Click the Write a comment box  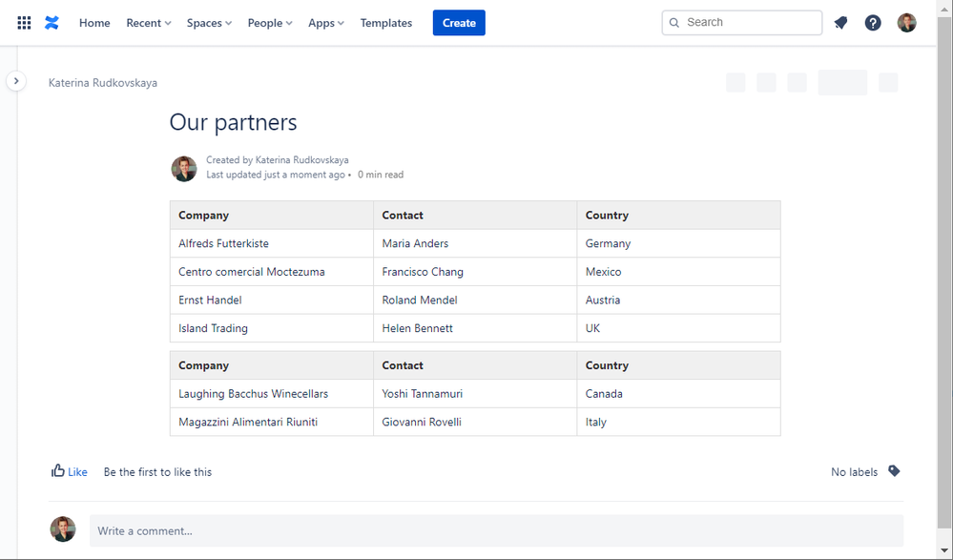[x=496, y=530]
